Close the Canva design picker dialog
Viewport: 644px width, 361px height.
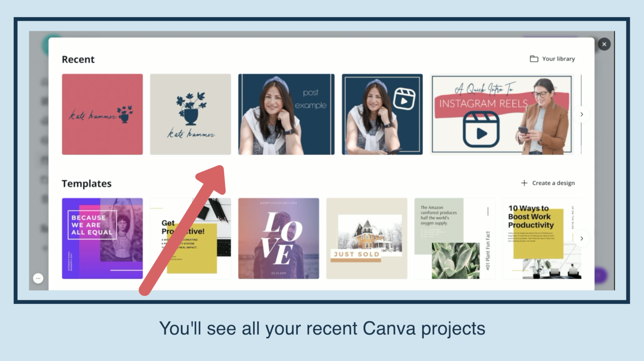604,44
